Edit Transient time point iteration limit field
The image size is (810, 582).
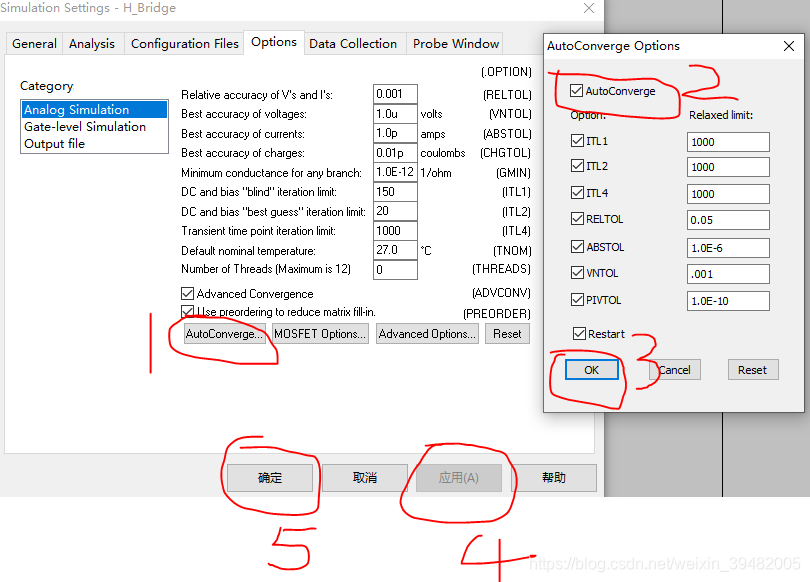tap(395, 231)
